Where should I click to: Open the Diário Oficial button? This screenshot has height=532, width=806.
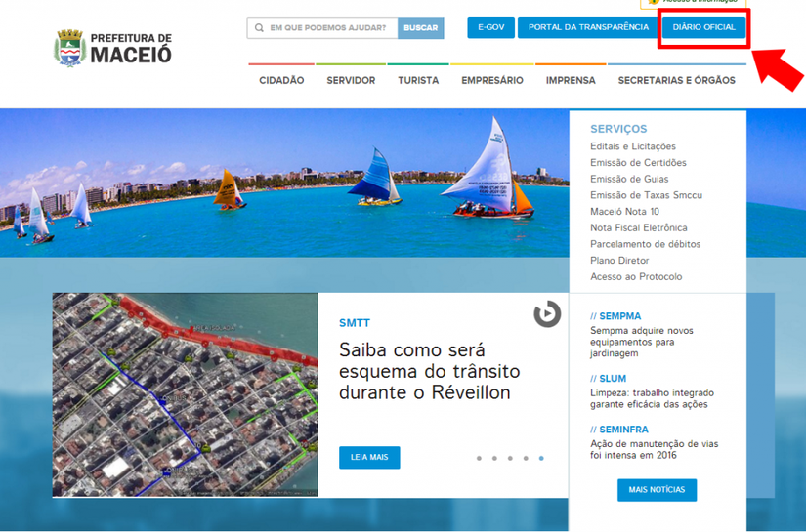[703, 27]
